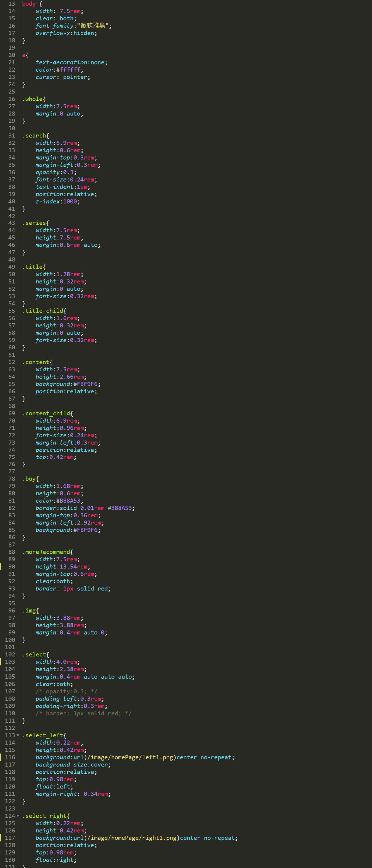Screen dimensions: 372x868
Task: Place cursor on font-family "微软雅黑" value
Action: 92,25
